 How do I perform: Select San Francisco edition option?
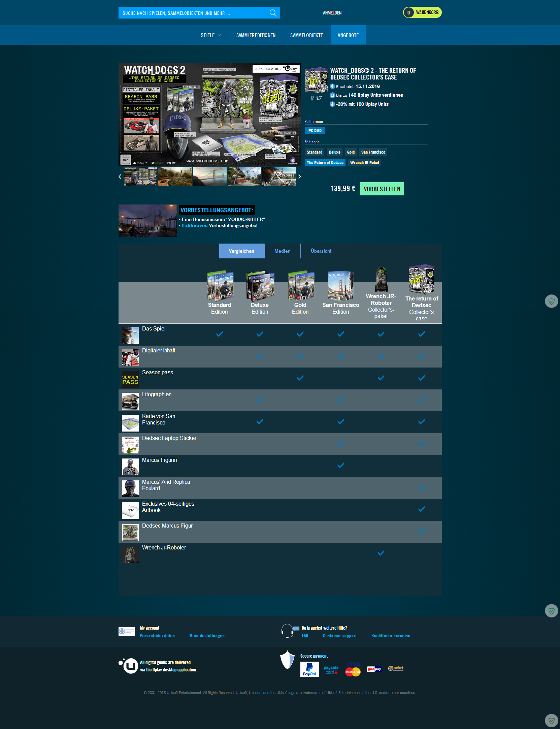(x=373, y=152)
